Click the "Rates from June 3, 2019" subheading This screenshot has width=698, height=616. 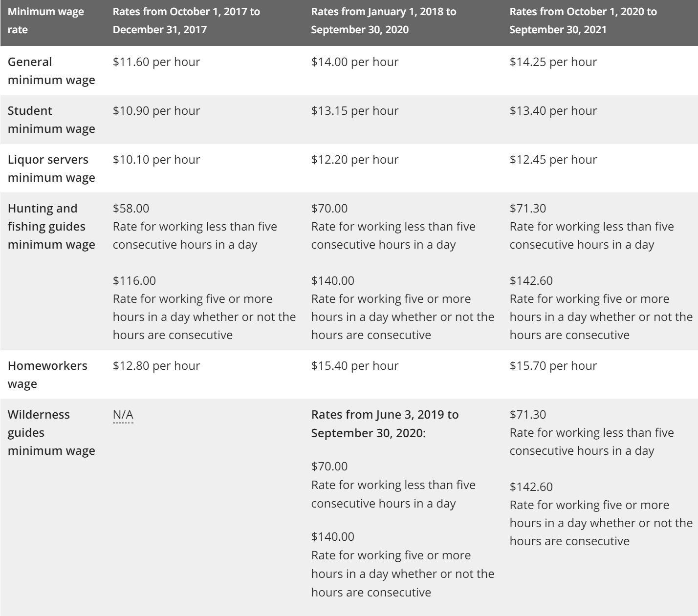(385, 424)
